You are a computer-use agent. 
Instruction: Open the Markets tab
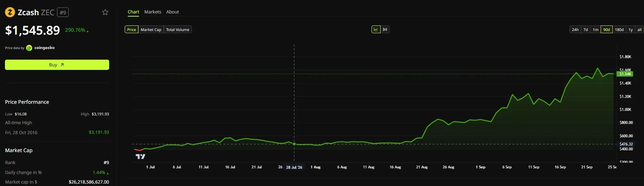point(153,12)
